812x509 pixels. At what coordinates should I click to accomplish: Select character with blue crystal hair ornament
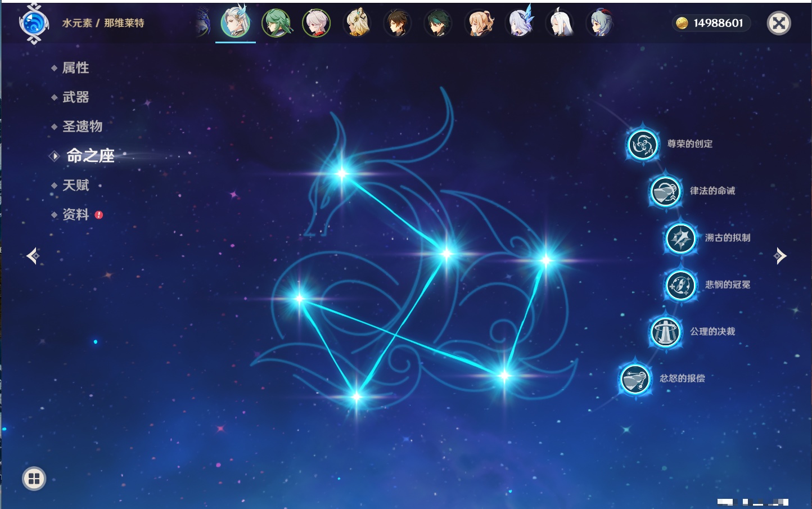[x=520, y=22]
